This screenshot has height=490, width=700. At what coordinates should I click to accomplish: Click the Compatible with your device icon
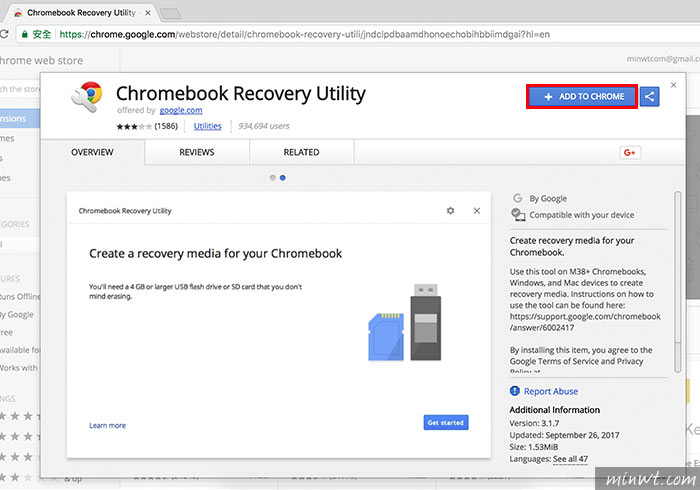[518, 215]
